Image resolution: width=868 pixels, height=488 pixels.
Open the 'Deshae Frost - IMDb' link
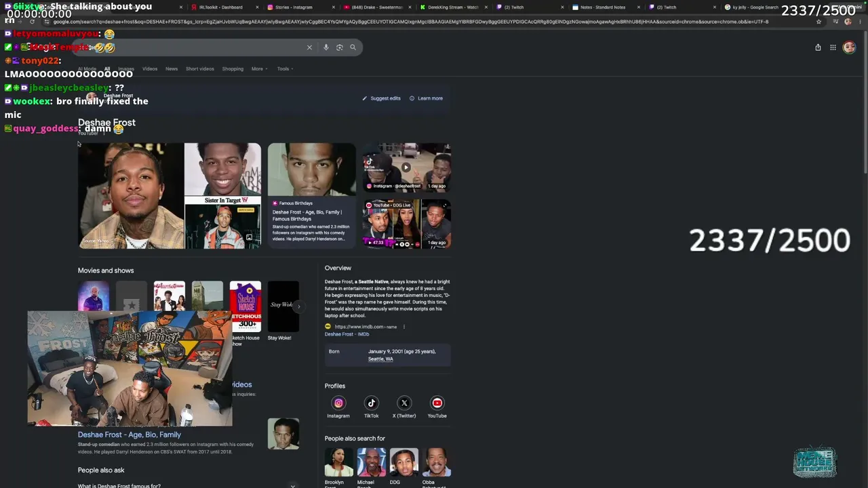(x=347, y=334)
